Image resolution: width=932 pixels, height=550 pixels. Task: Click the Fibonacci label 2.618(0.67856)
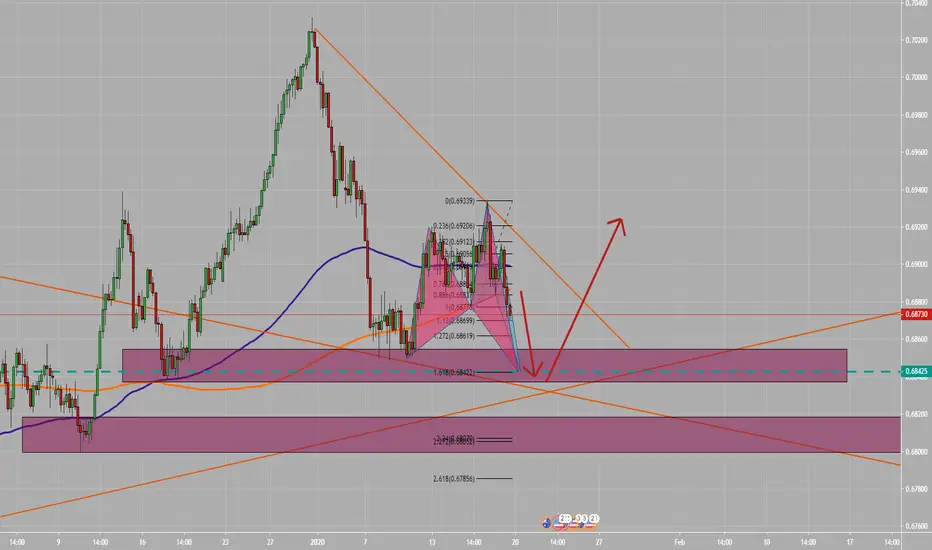coord(454,479)
